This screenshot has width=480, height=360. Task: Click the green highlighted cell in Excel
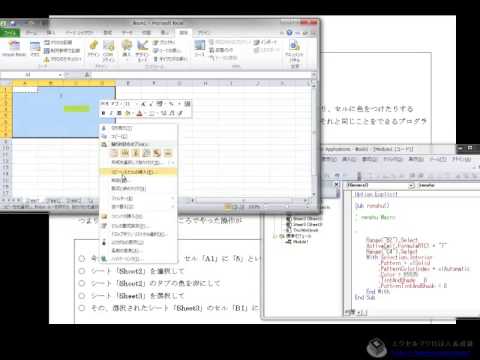pos(77,108)
